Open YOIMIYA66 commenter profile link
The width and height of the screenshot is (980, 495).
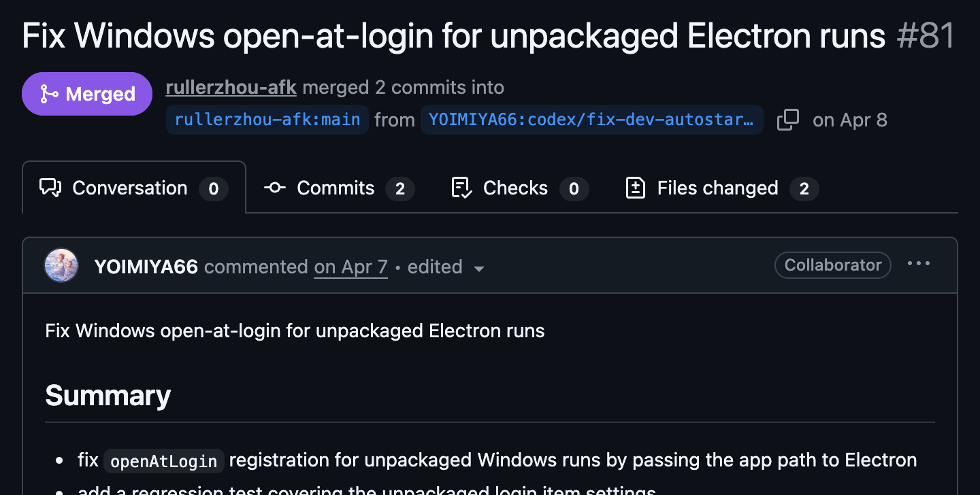[146, 267]
